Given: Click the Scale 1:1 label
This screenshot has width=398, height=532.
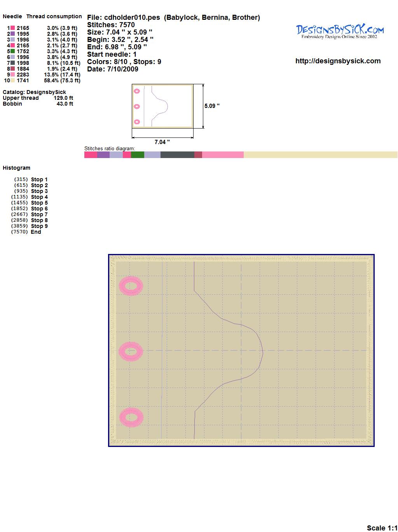Looking at the screenshot, I should tap(382, 528).
